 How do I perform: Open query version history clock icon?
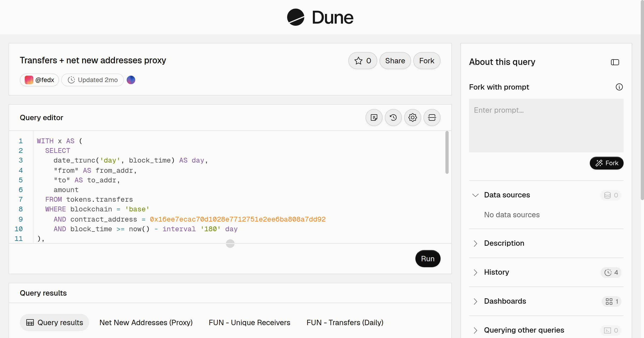[393, 117]
